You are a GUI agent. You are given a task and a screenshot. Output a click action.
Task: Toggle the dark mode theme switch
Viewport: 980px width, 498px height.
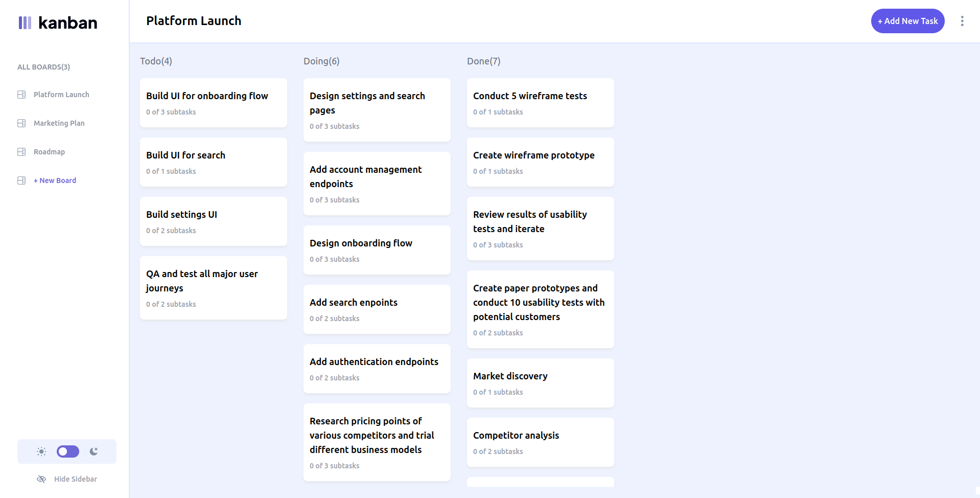[68, 451]
